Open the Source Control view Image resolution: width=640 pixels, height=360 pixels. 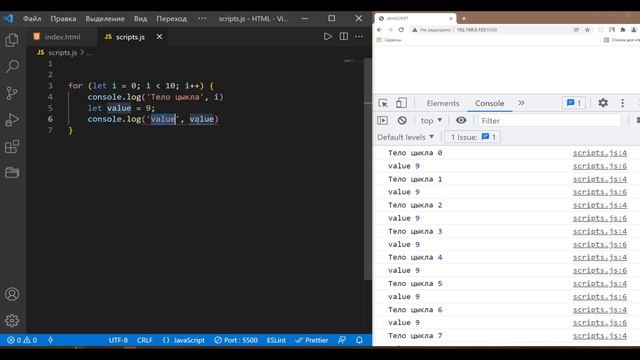(12, 93)
